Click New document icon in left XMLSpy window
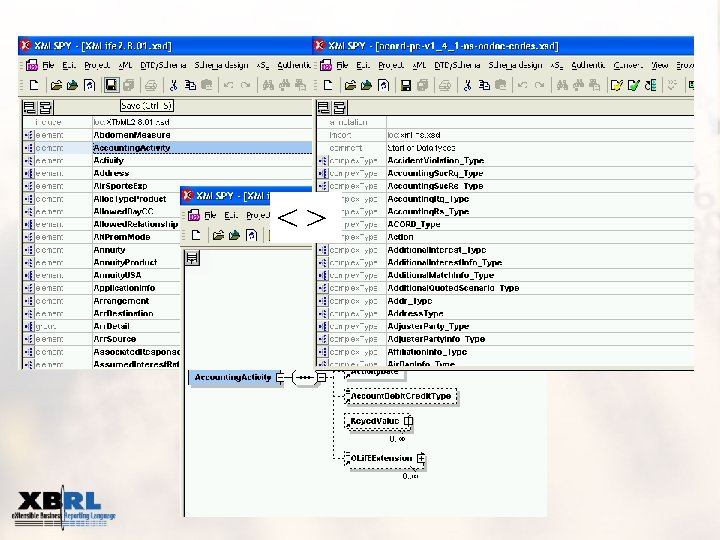720x540 pixels. tap(34, 85)
